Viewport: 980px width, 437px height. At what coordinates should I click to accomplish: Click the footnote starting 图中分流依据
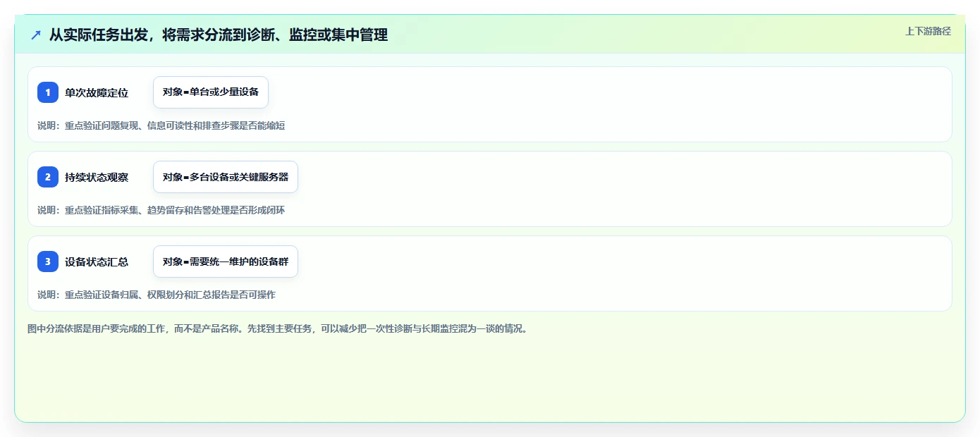click(278, 328)
